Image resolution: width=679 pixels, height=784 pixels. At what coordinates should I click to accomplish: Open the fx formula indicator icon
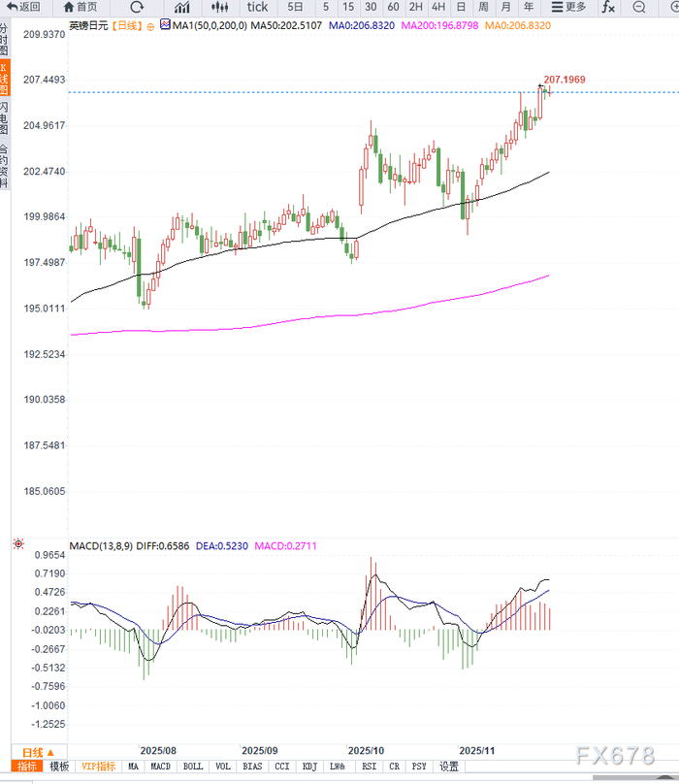pos(608,7)
